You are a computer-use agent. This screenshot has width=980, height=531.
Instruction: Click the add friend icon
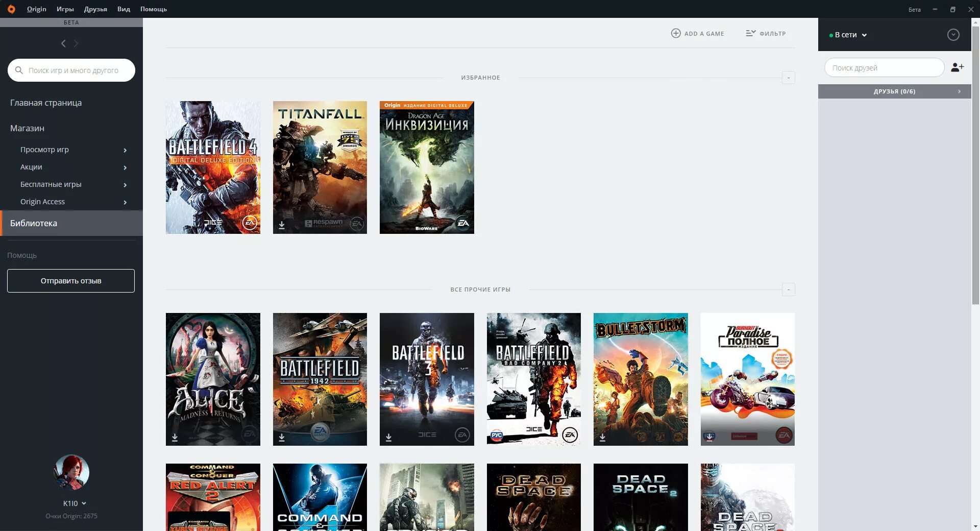(958, 67)
